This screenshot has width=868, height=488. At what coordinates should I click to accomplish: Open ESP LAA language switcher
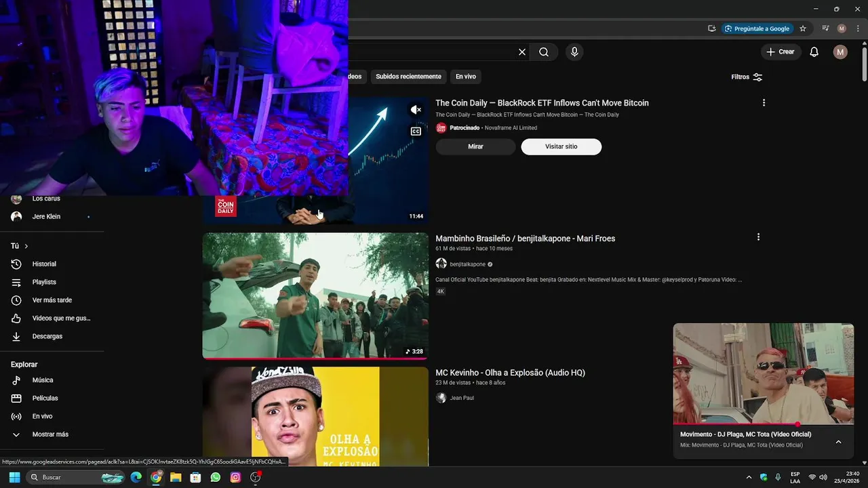pos(795,477)
